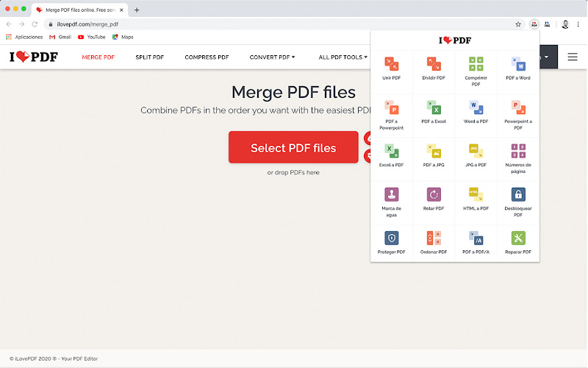Open the browser profile avatar

565,24
